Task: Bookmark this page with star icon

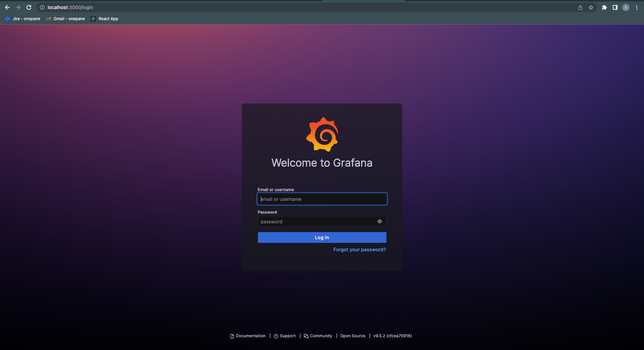Action: coord(591,7)
